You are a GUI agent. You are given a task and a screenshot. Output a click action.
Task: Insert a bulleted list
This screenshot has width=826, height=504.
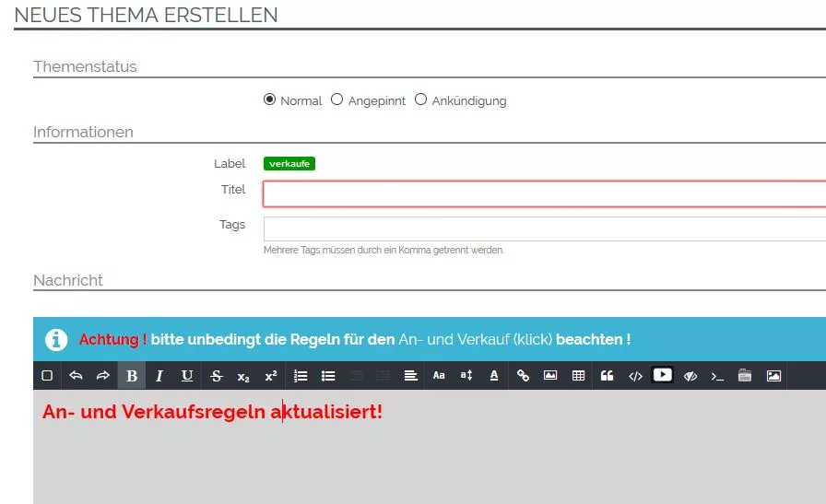(x=328, y=376)
